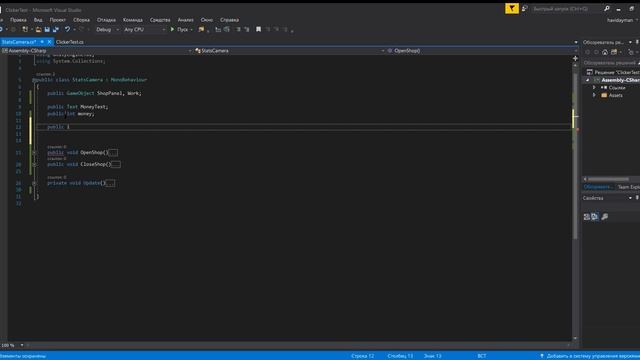Viewport: 640px width, 360px height.
Task: Click the Пуск start button label
Action: pos(182,29)
